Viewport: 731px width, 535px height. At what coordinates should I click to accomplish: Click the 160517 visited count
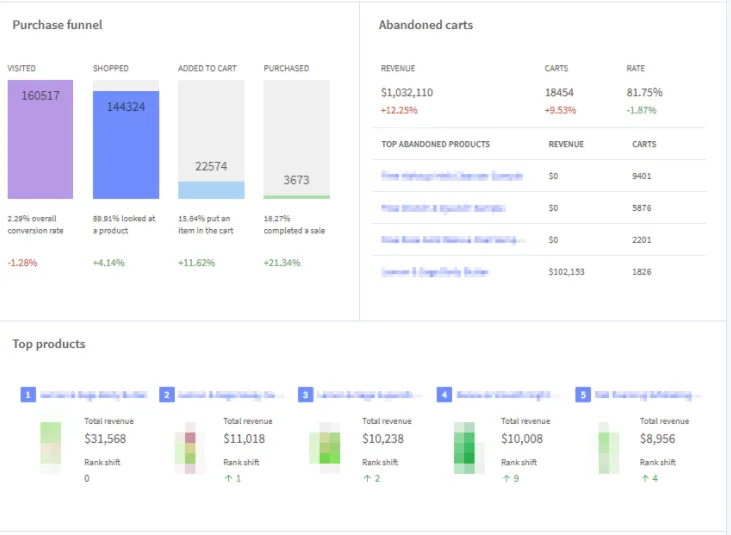tap(41, 96)
